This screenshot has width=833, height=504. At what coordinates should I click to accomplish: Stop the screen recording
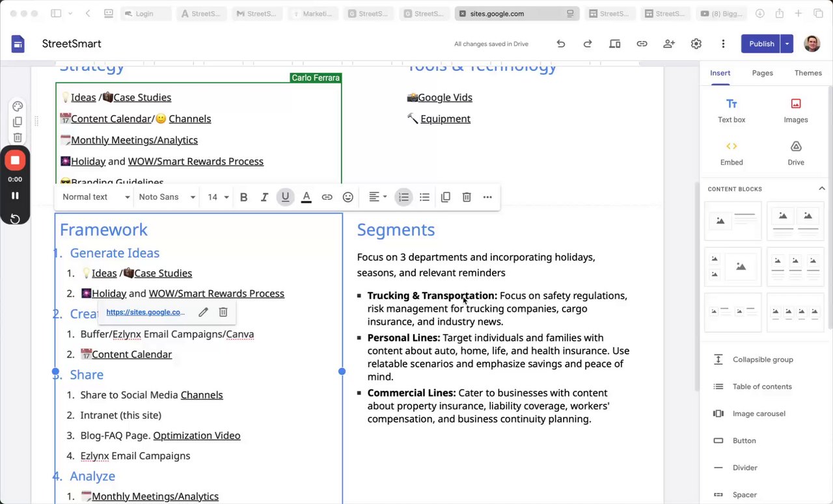(15, 160)
